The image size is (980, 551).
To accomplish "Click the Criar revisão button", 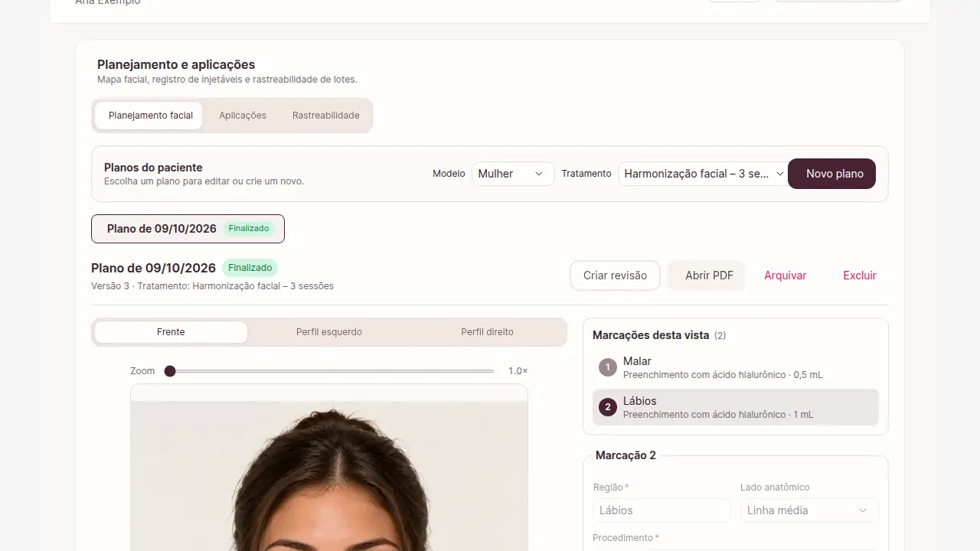I will pos(615,275).
